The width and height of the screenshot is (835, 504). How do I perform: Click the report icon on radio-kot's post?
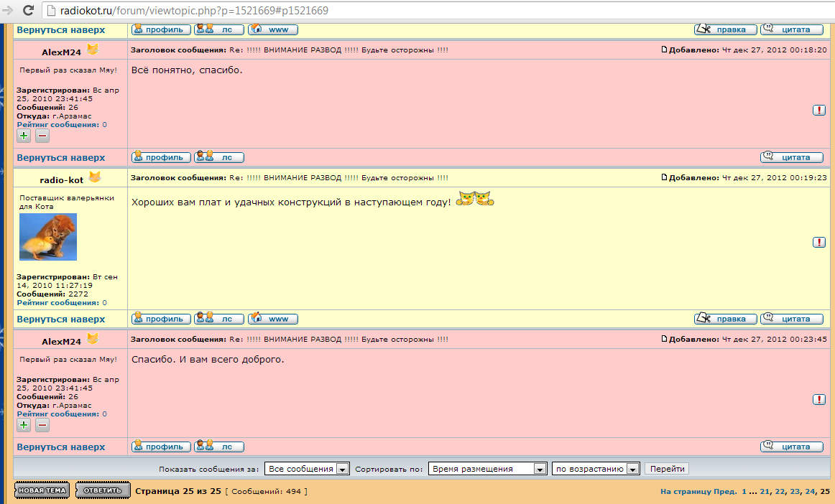click(819, 243)
